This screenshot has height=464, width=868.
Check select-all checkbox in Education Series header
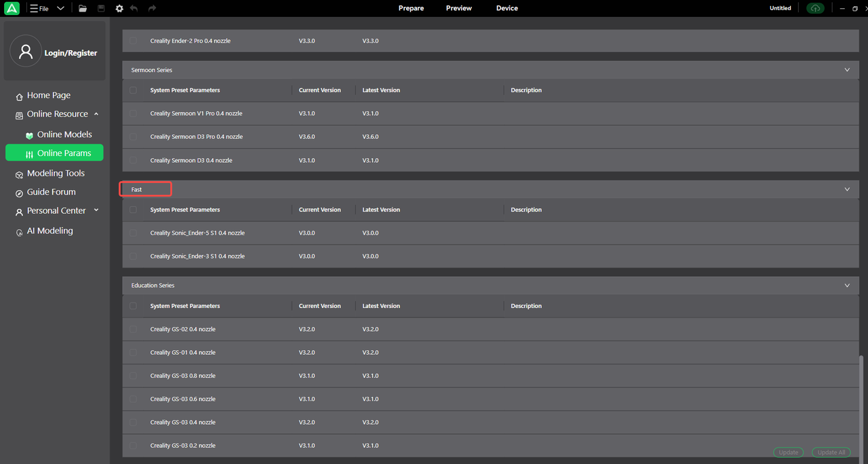(x=133, y=306)
